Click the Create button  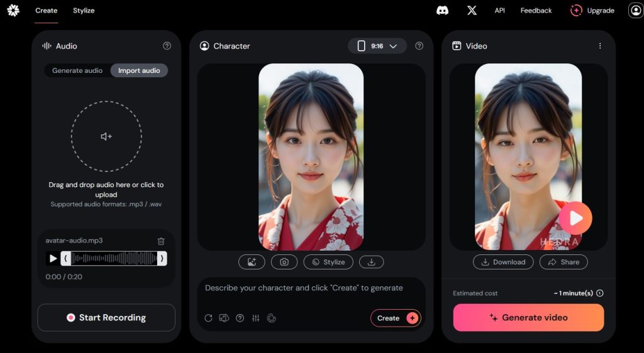[396, 318]
